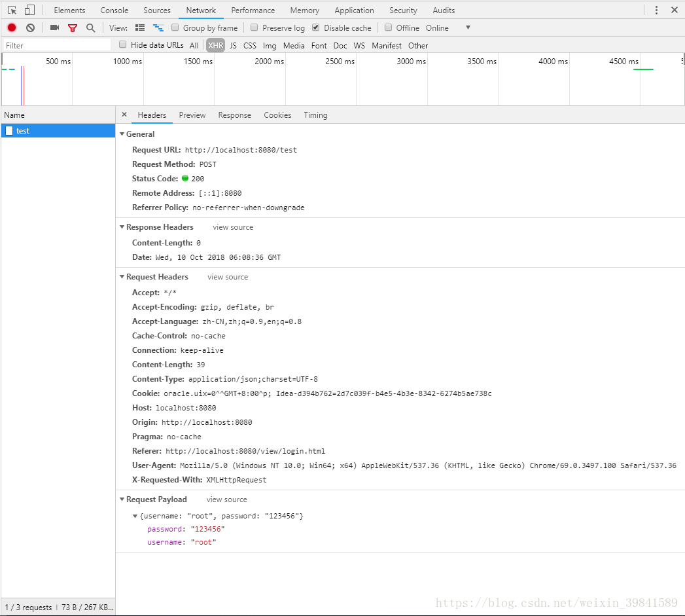The image size is (685, 616).
Task: Select the Network tab
Action: point(201,10)
